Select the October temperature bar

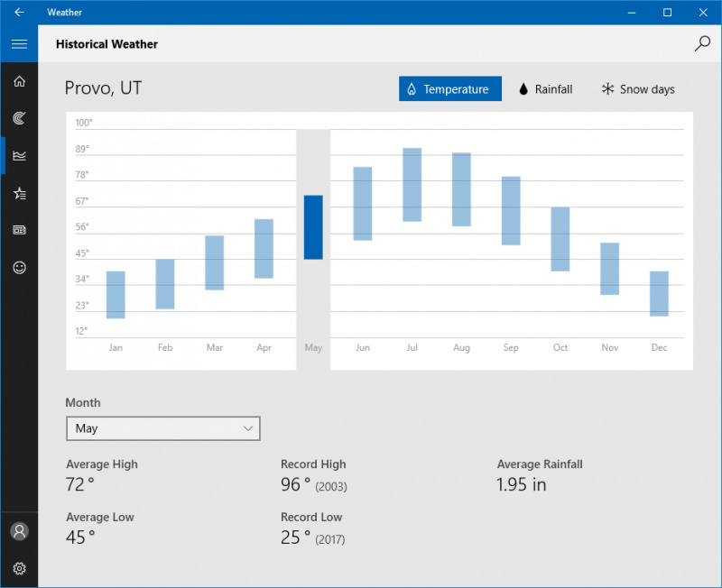(560, 239)
